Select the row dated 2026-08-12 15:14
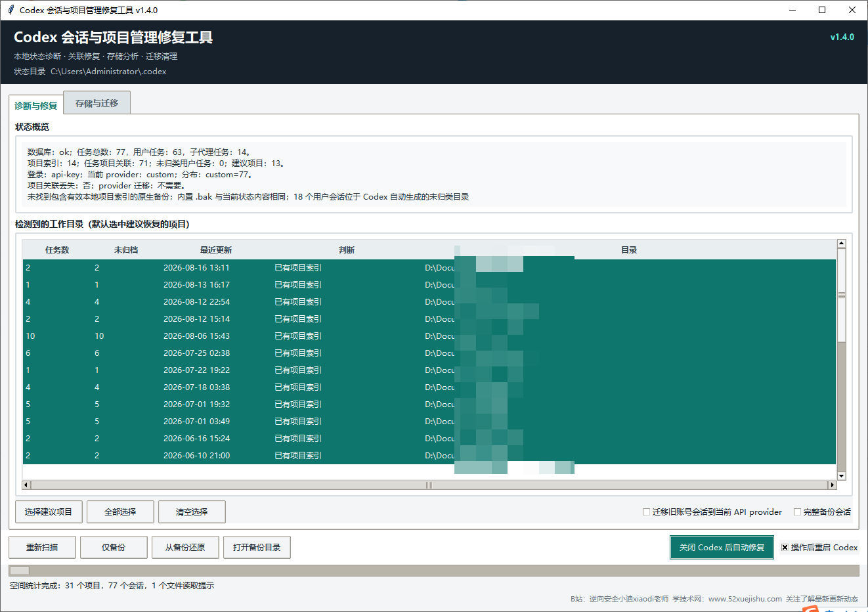This screenshot has height=612, width=868. point(429,319)
